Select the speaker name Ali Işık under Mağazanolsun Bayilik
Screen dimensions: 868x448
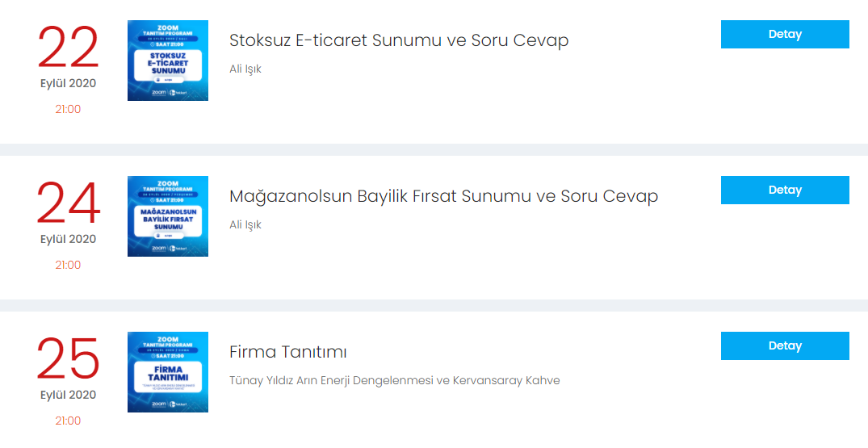pos(245,225)
